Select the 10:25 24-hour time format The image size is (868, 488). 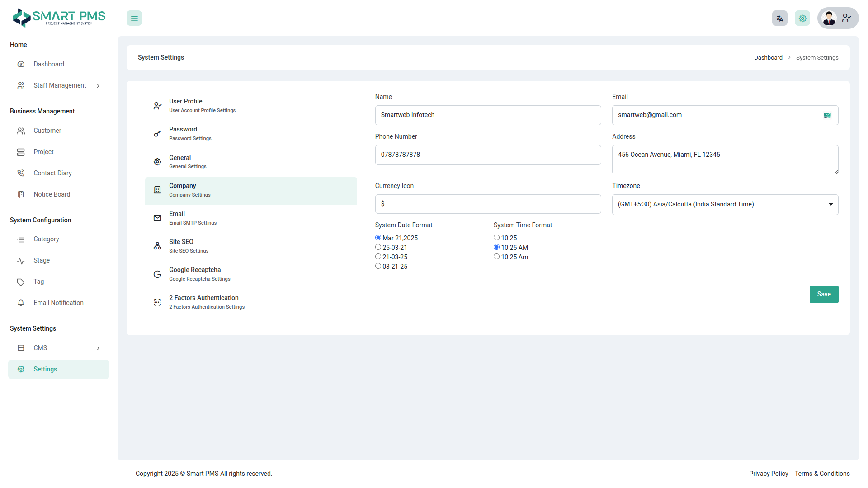[496, 238]
